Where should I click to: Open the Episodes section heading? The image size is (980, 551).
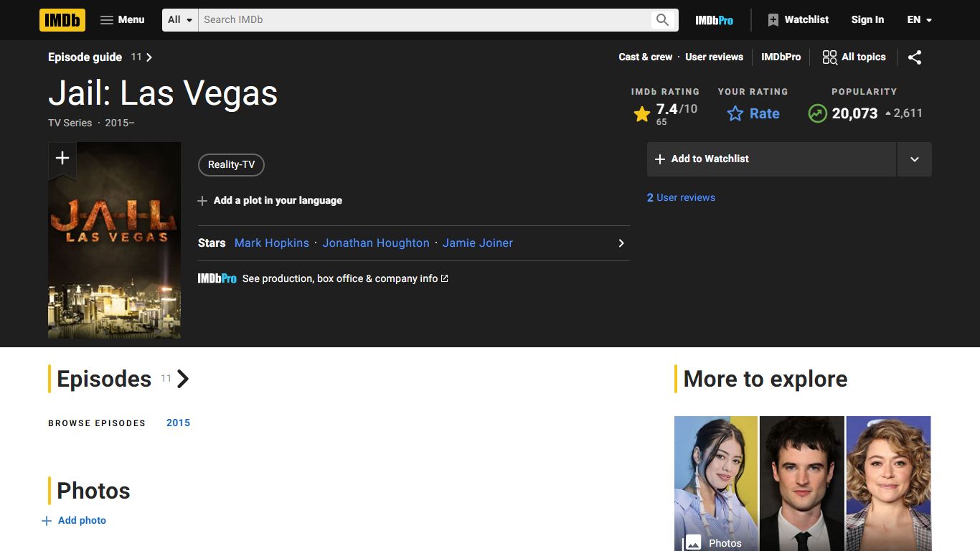[104, 379]
